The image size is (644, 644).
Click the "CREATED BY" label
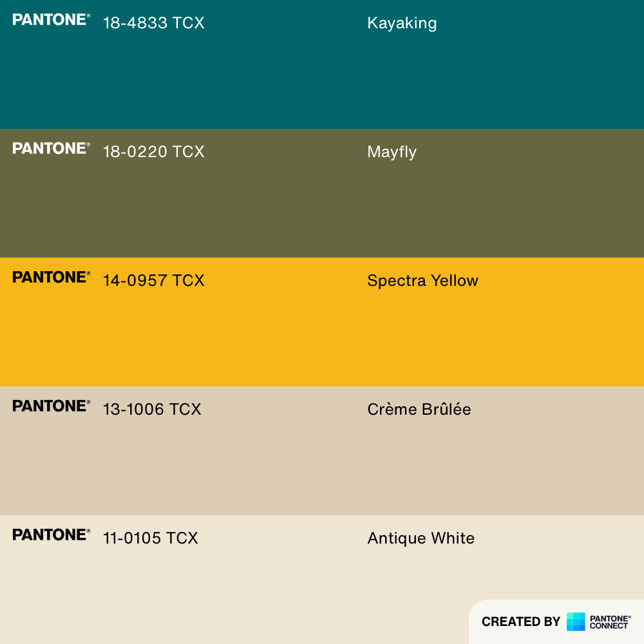(x=521, y=622)
